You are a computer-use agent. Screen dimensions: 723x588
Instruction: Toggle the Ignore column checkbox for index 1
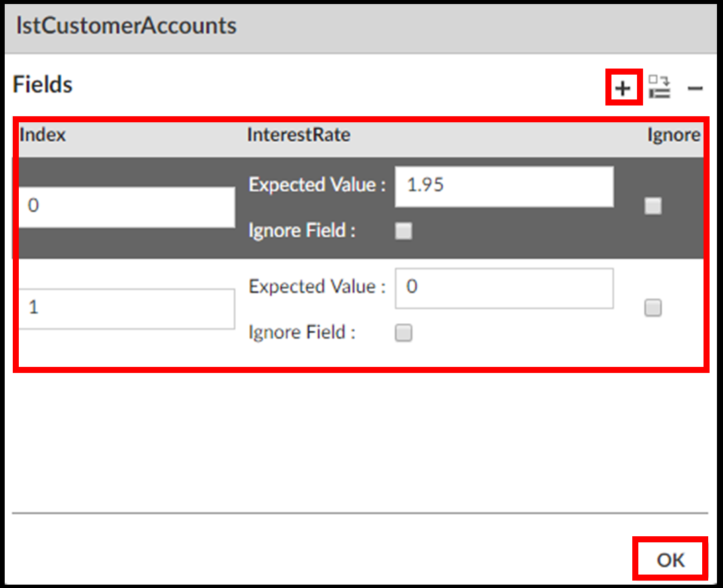652,308
